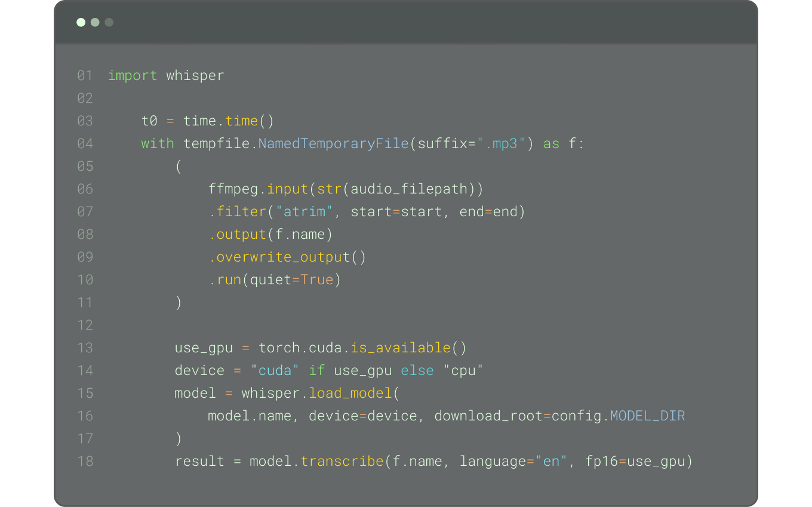Viewport: 812px width, 507px height.
Task: Click line number 18
Action: coord(85,462)
